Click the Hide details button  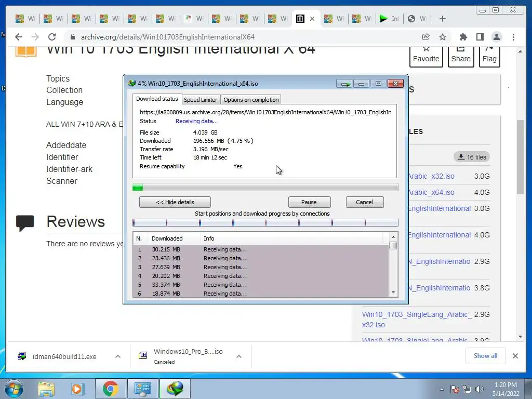(175, 202)
